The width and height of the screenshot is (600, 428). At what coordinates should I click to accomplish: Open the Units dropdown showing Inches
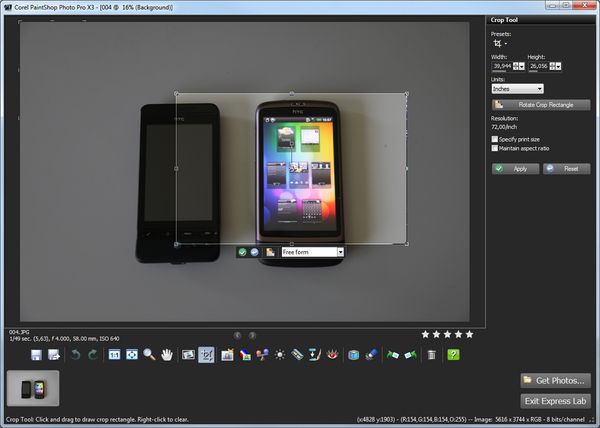coord(518,89)
